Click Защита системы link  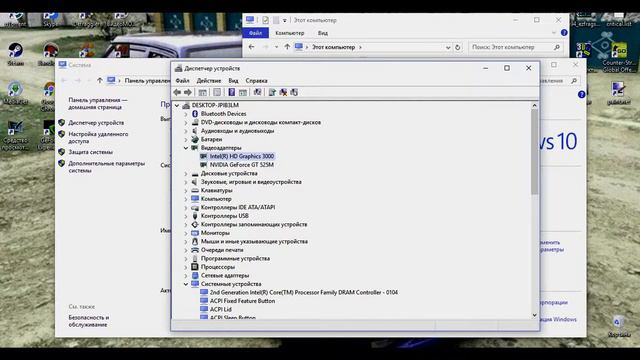click(x=91, y=152)
